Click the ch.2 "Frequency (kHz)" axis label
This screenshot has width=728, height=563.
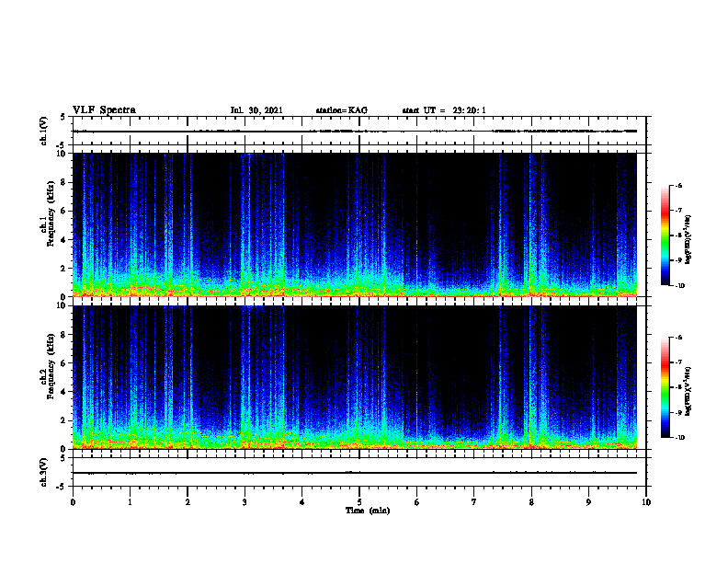pos(51,366)
